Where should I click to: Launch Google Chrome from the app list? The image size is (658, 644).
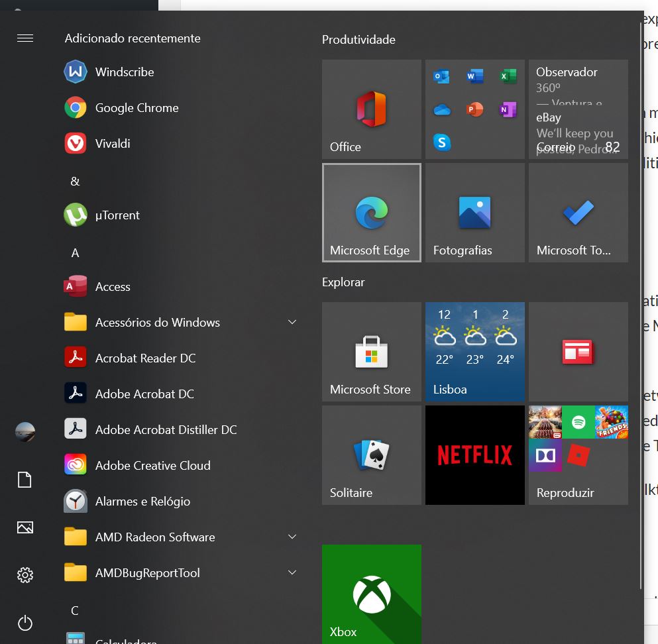click(x=76, y=107)
